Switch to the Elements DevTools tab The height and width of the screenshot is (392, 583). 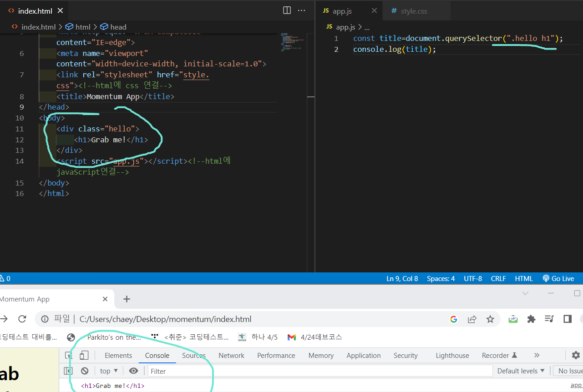[x=118, y=356]
